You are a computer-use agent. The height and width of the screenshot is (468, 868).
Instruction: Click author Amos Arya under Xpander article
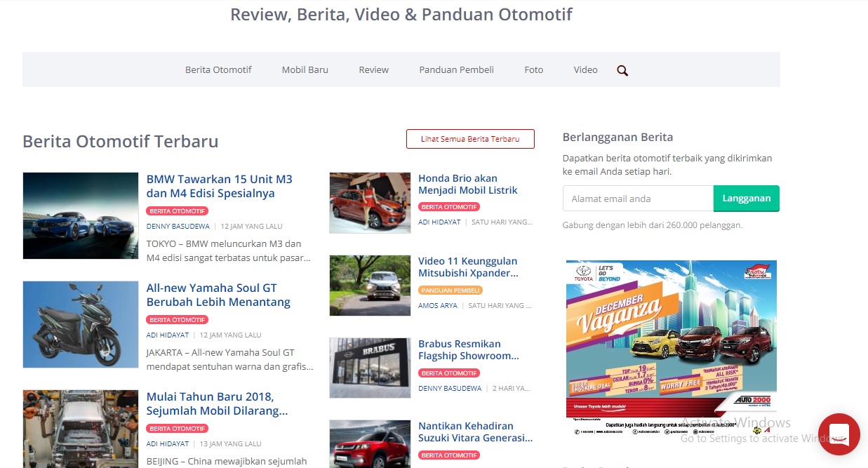[438, 306]
